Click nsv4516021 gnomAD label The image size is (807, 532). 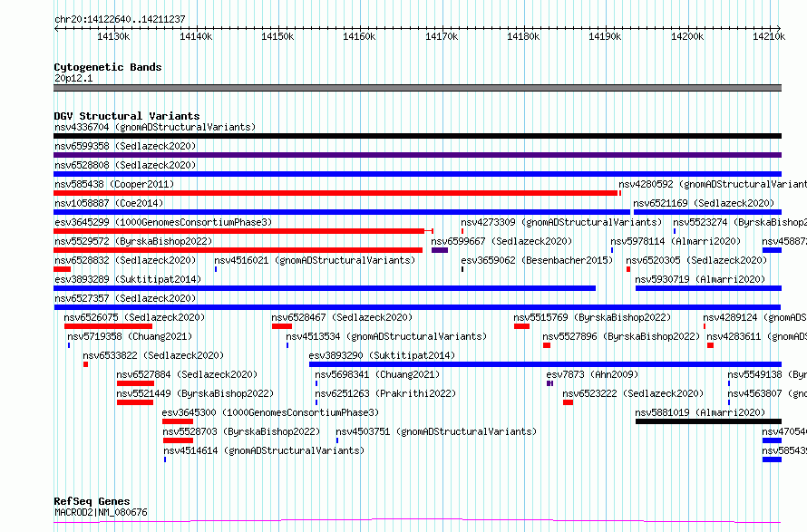point(315,260)
